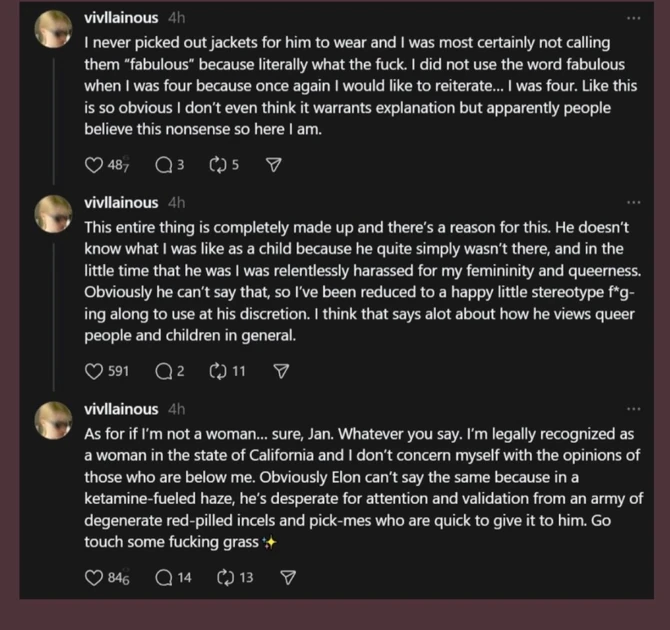Image resolution: width=670 pixels, height=630 pixels.
Task: Click the vivllainous username on the third post
Action: (x=121, y=409)
